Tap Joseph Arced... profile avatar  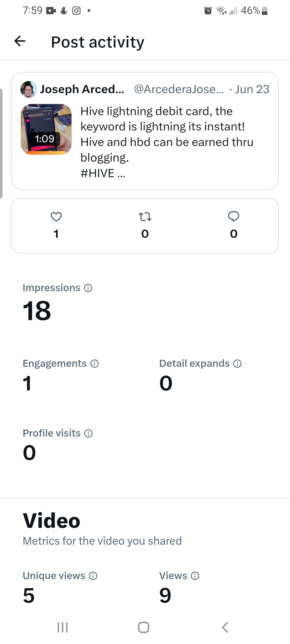coord(29,89)
